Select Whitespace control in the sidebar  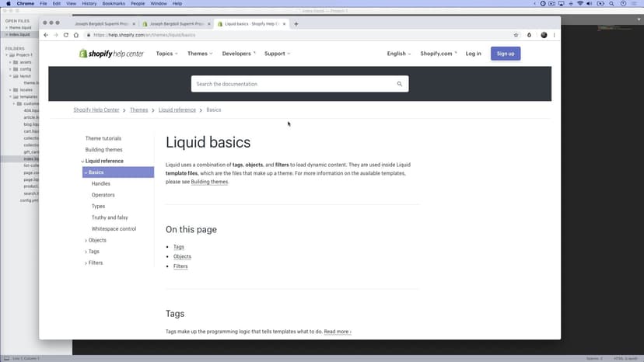click(x=114, y=229)
